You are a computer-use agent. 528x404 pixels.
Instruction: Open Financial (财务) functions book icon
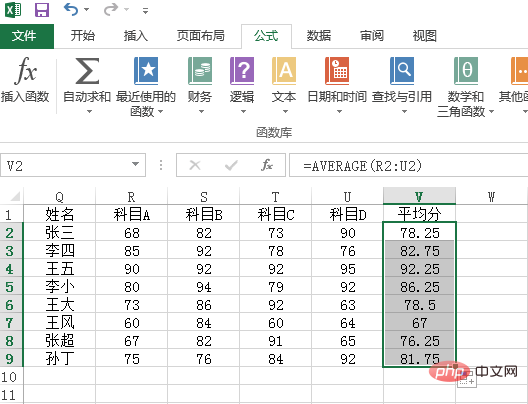point(200,71)
